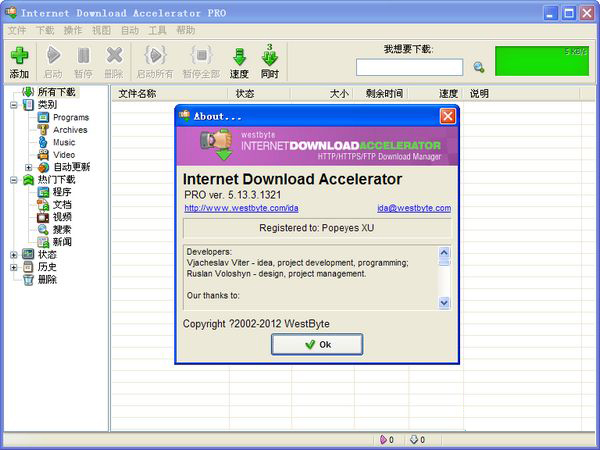Select the 程序 icon under 热门下载

[x=43, y=192]
